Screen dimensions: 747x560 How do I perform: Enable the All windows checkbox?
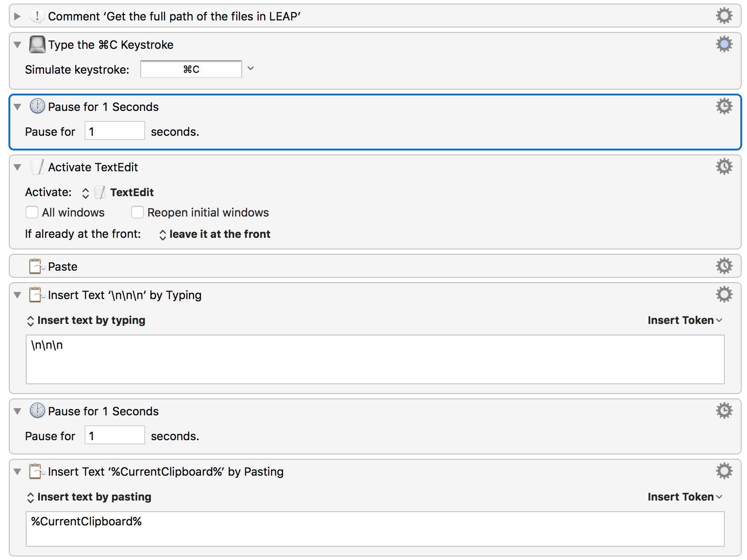click(x=32, y=213)
